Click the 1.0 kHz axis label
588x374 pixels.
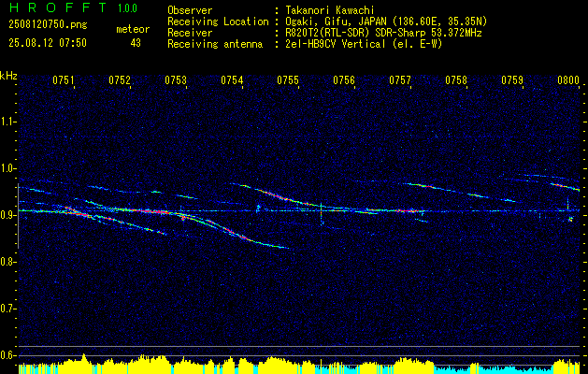tap(8, 168)
